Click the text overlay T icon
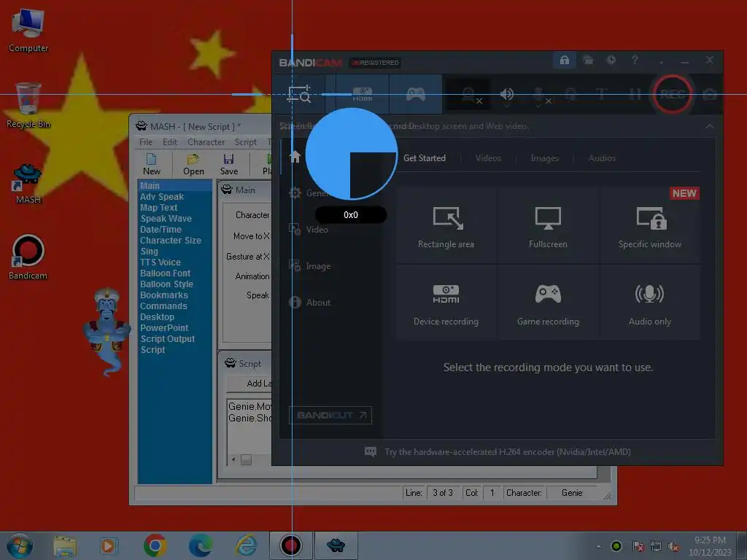747x560 pixels. tap(602, 94)
